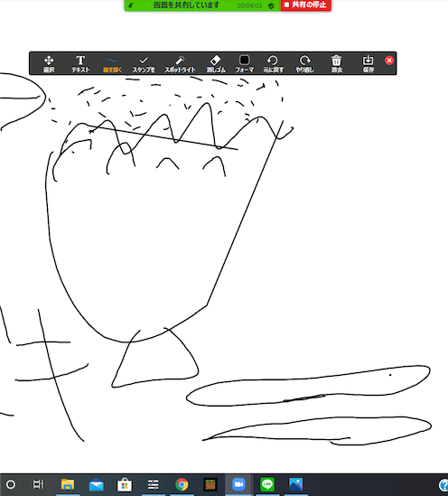Open Windows Task View button
Screen dimensions: 448x496
pos(38,484)
